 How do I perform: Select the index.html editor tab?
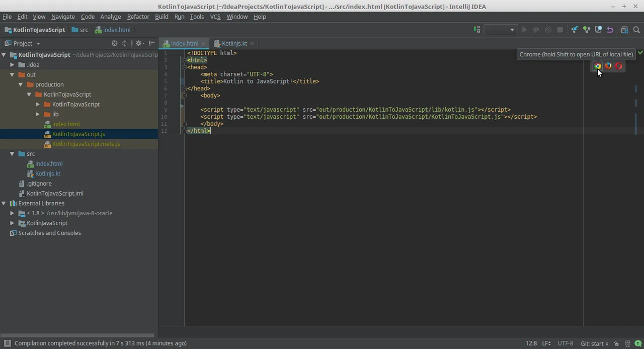click(x=184, y=43)
